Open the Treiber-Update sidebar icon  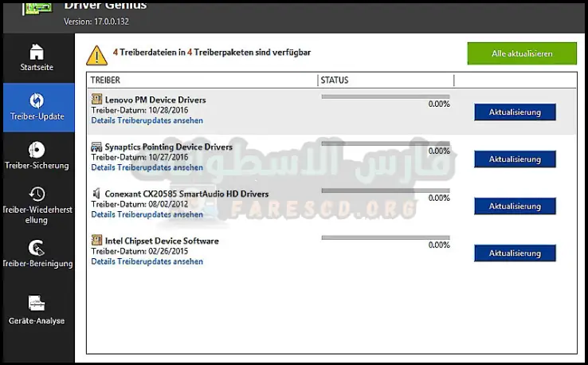coord(37,100)
